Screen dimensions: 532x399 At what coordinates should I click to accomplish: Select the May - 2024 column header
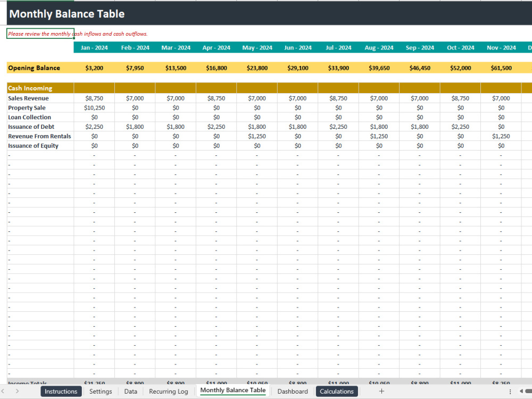click(x=257, y=47)
